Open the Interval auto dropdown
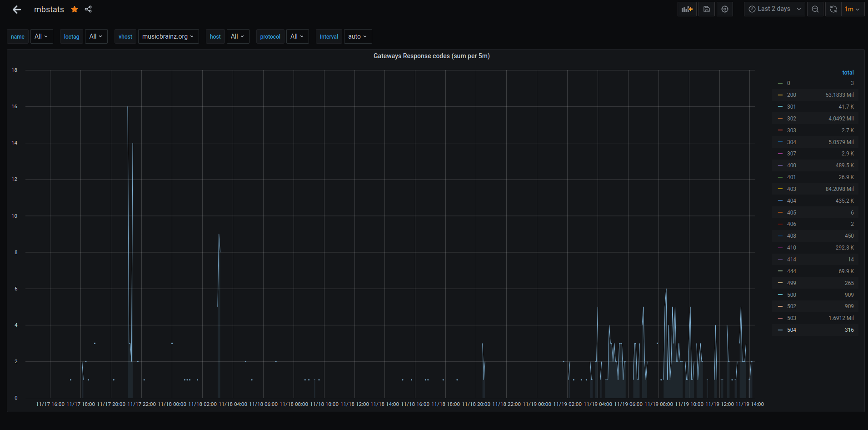 [x=358, y=36]
